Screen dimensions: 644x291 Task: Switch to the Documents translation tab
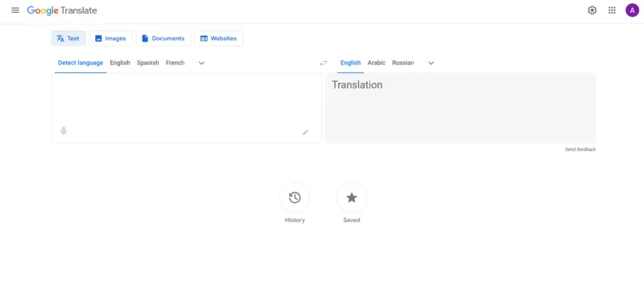click(x=163, y=39)
